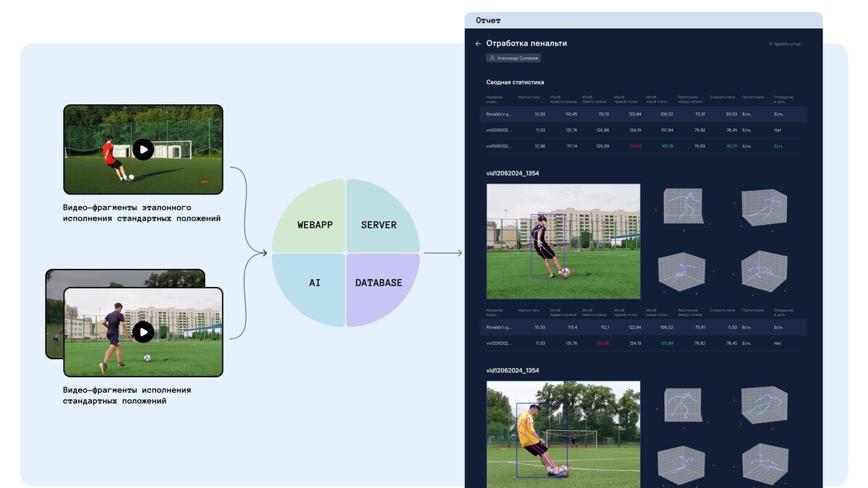Click the back arrow beside Отработка пенальти
Image resolution: width=868 pixels, height=488 pixels.
(x=478, y=43)
